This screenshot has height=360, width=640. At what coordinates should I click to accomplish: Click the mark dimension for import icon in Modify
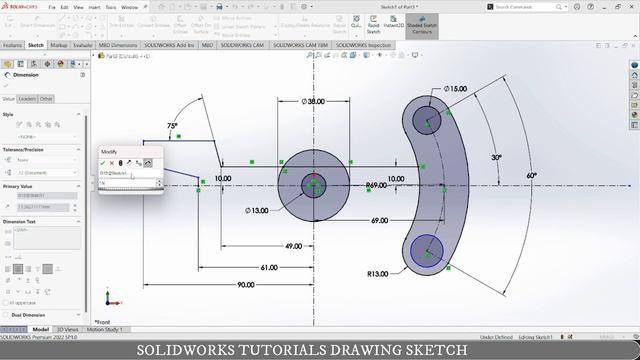[148, 163]
